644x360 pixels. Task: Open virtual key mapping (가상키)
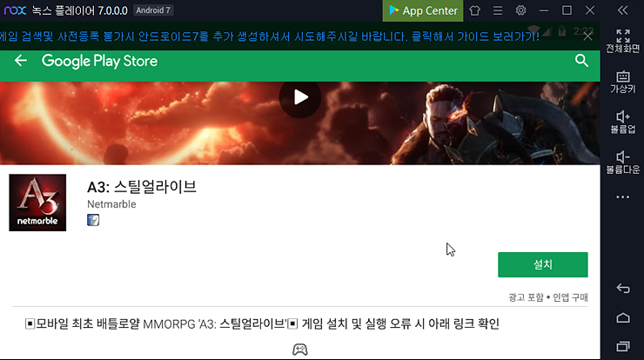tap(622, 82)
